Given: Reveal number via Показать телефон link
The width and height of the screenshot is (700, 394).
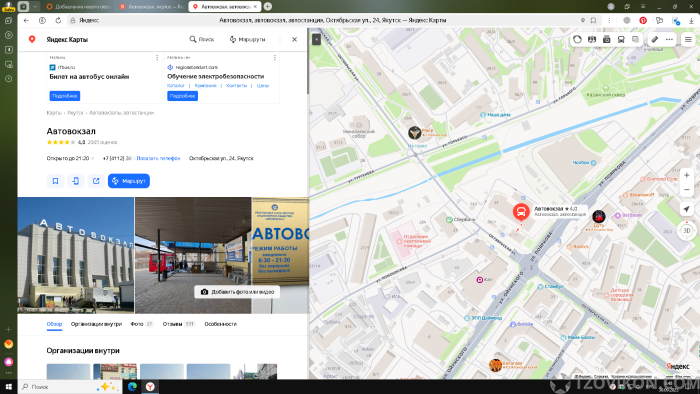Looking at the screenshot, I should click(x=158, y=158).
